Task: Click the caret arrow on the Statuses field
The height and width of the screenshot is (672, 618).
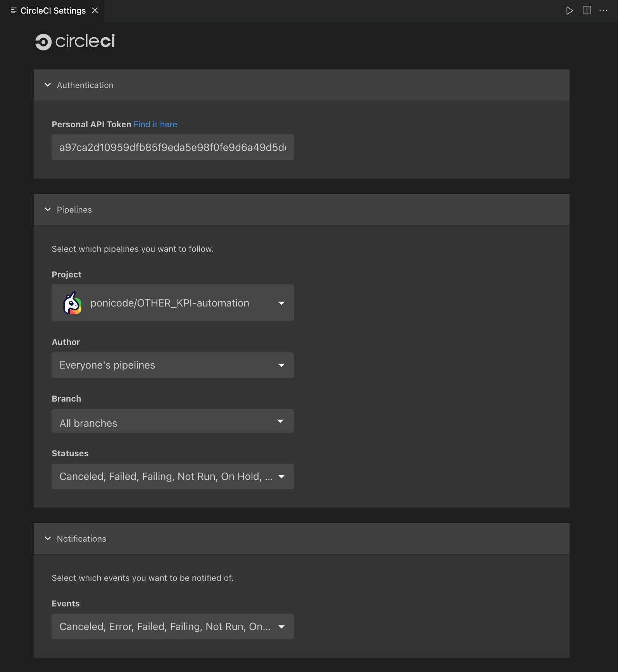Action: [x=281, y=476]
